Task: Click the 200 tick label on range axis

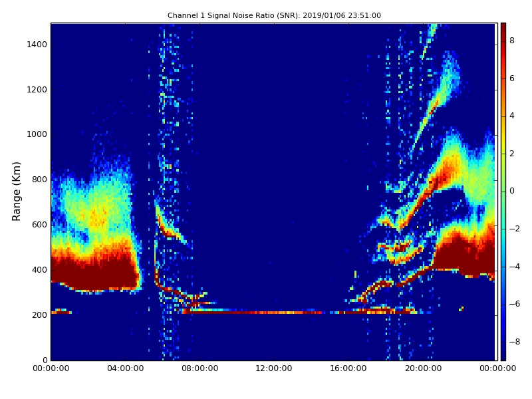Action: 39,315
